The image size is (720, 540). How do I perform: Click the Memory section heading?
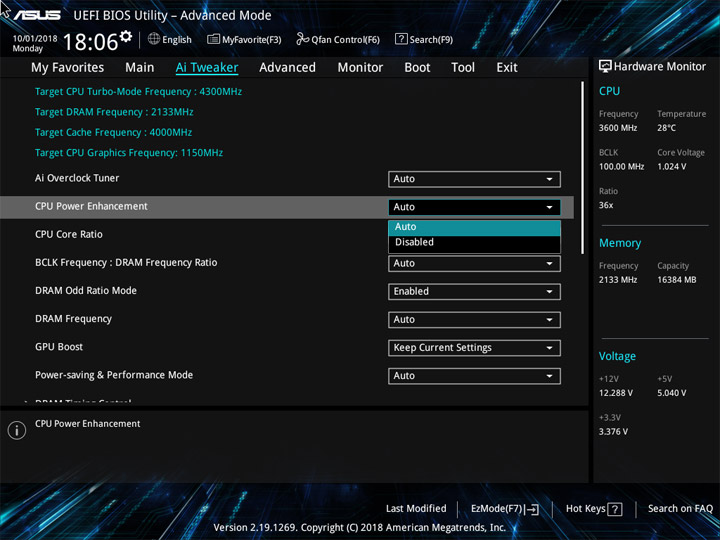[620, 243]
